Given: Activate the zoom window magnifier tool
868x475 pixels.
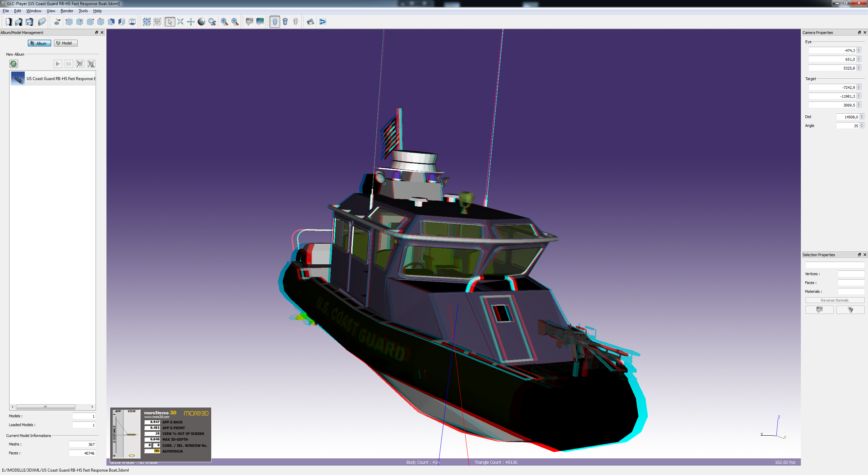Looking at the screenshot, I should (x=212, y=22).
